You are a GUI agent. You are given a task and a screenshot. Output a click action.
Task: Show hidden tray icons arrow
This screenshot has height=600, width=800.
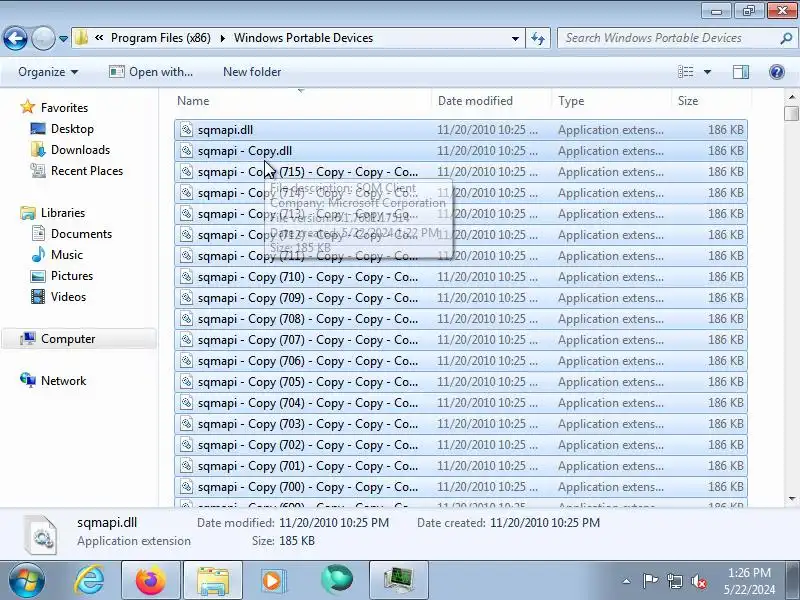[627, 581]
